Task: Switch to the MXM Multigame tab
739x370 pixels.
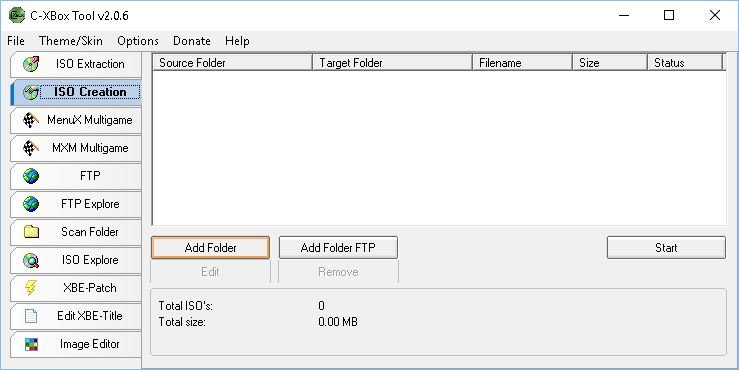Action: 76,148
